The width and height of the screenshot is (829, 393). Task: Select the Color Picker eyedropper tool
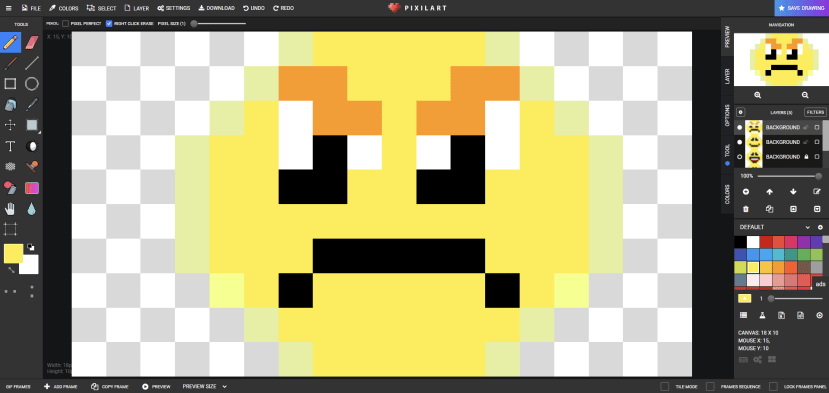(x=32, y=105)
